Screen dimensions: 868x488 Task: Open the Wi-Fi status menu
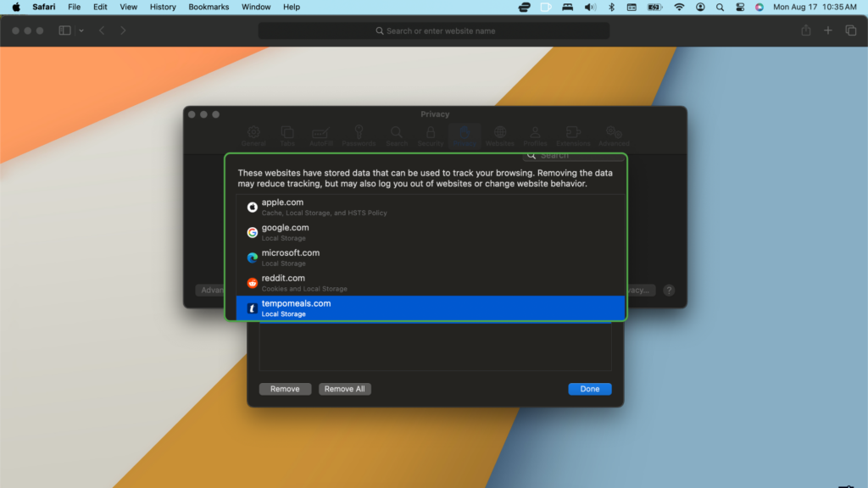[679, 7]
